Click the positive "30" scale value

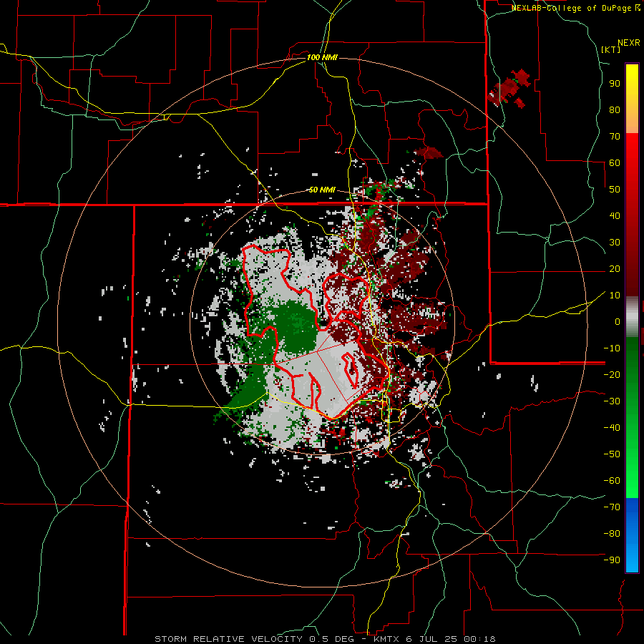(x=615, y=243)
